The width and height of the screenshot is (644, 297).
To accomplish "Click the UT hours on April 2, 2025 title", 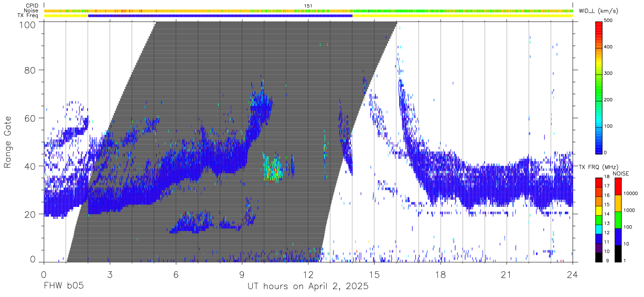I will point(308,287).
